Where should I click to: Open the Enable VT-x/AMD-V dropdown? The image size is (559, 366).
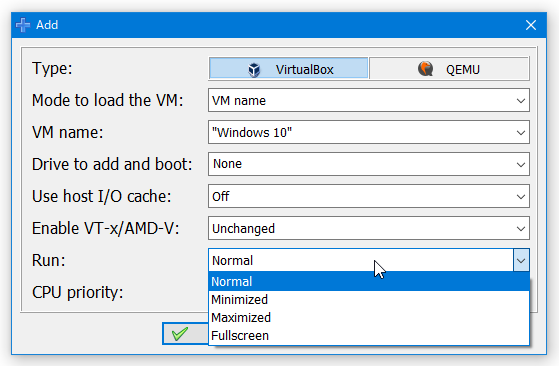point(369,228)
